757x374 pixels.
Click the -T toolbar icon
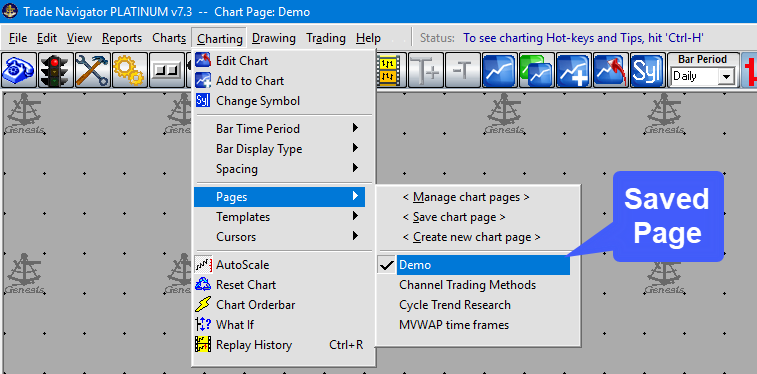463,70
